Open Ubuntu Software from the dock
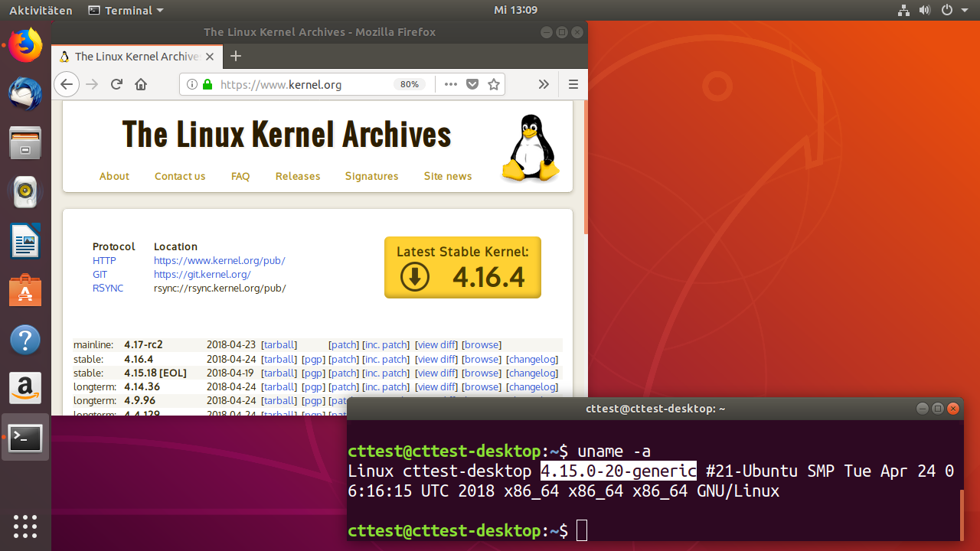 coord(25,291)
